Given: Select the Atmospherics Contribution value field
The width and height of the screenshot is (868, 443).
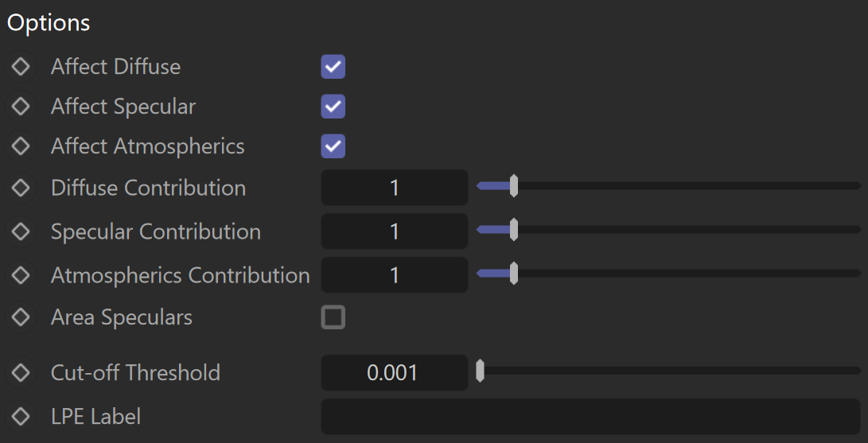Looking at the screenshot, I should [x=395, y=275].
